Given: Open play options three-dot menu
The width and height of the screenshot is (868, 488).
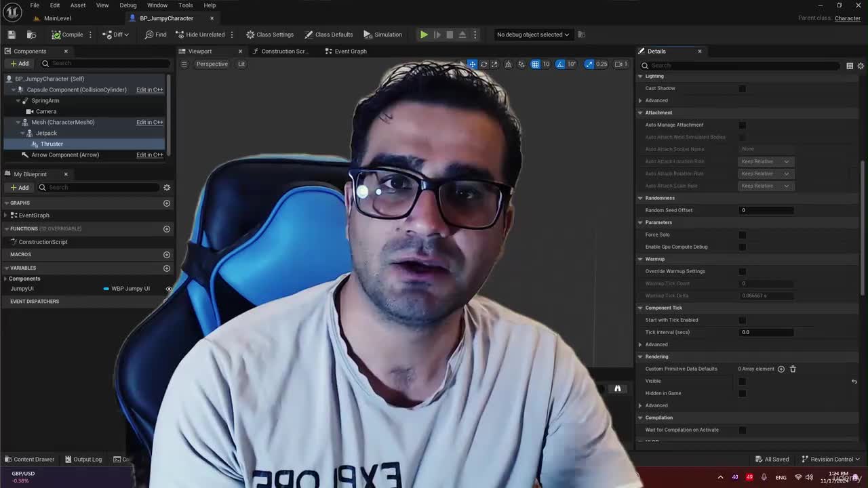Looking at the screenshot, I should (475, 35).
